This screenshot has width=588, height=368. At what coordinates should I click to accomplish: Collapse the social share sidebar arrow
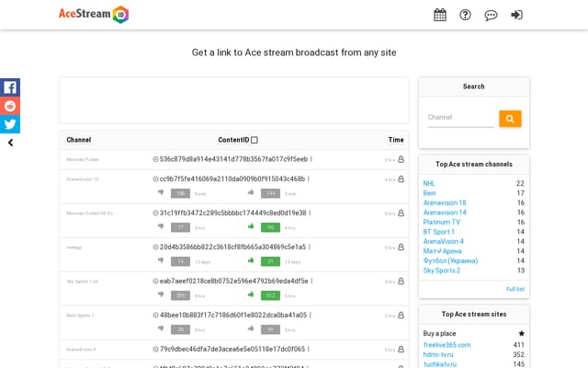pyautogui.click(x=10, y=143)
